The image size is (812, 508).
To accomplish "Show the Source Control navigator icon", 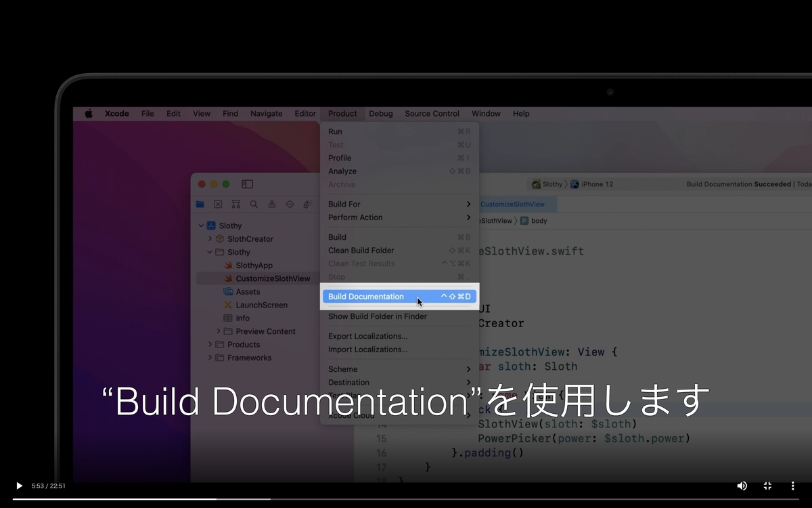I will coord(218,204).
